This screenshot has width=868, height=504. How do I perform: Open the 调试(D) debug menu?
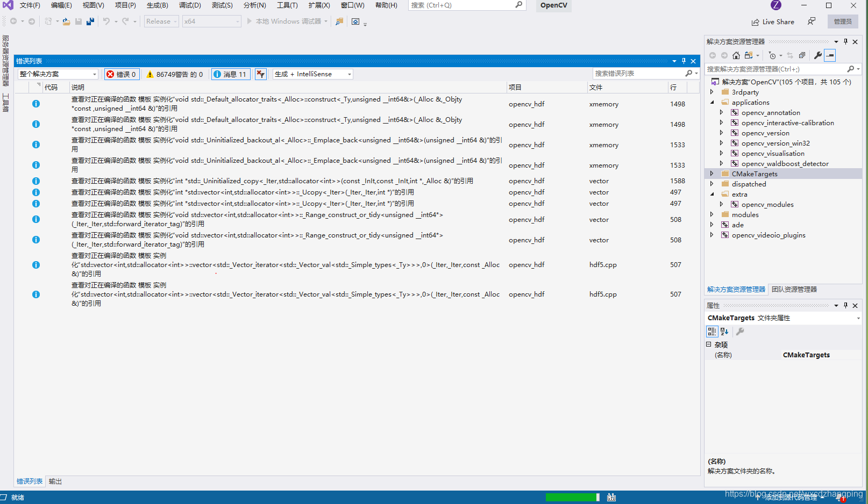(x=190, y=5)
